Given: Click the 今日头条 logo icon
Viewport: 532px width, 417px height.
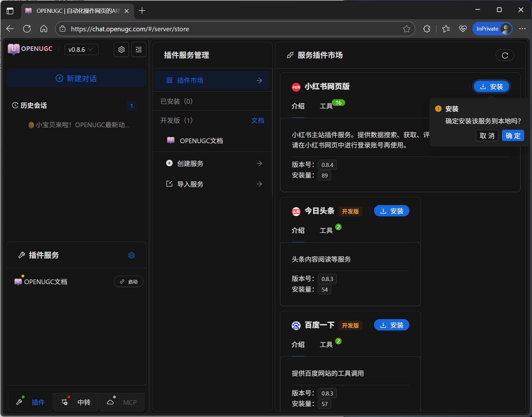Looking at the screenshot, I should [x=296, y=212].
